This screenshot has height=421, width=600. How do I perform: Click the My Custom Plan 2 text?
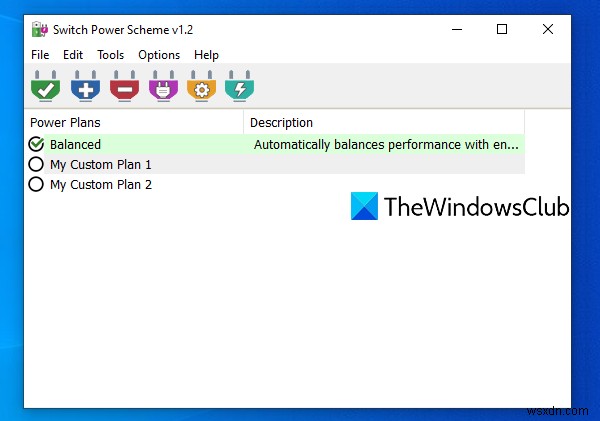click(101, 185)
